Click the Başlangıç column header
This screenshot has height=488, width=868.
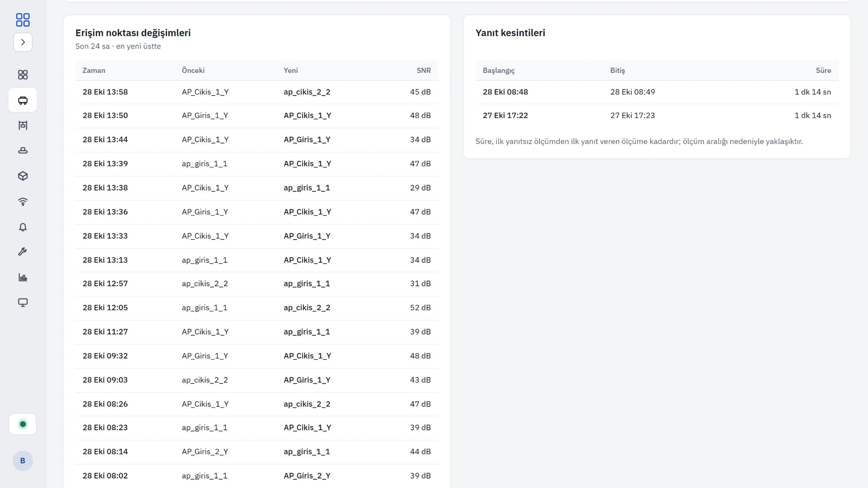[499, 70]
